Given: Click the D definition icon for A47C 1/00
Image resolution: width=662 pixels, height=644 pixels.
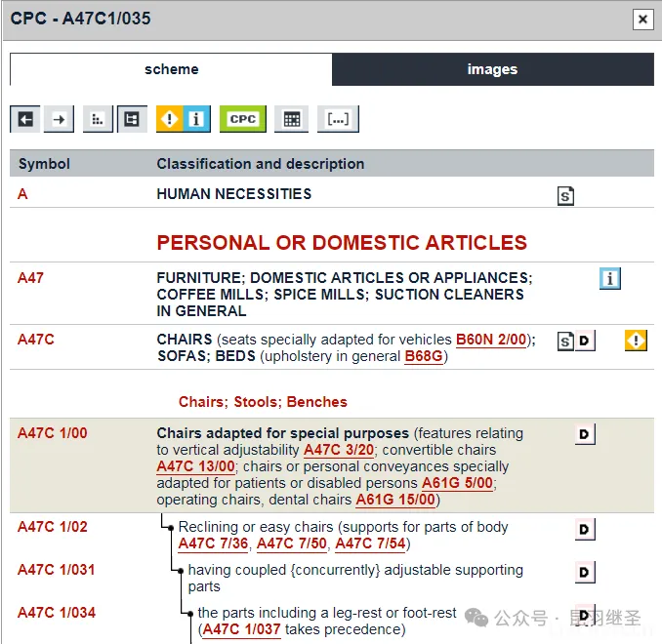Looking at the screenshot, I should 584,434.
